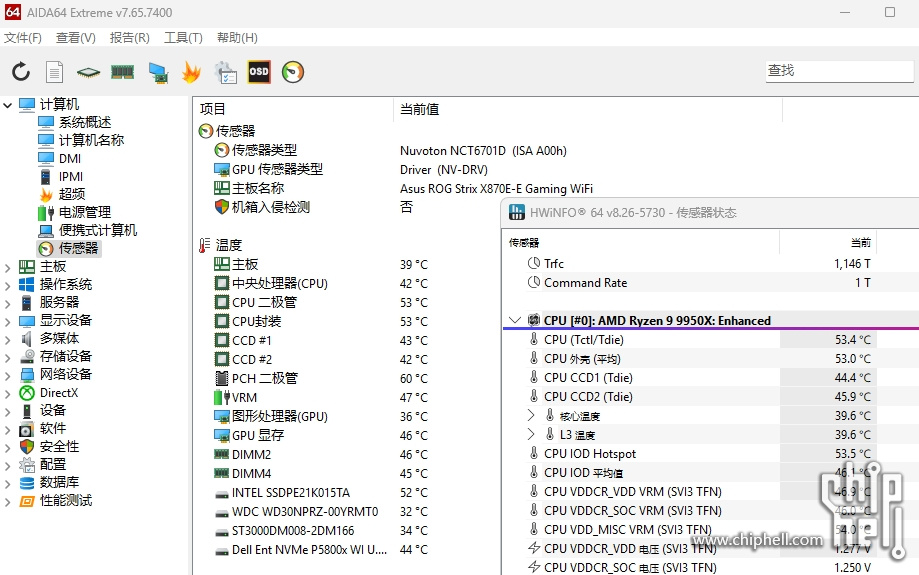Select the 主板名称 row
Screen dimensions: 919x575
404,188
